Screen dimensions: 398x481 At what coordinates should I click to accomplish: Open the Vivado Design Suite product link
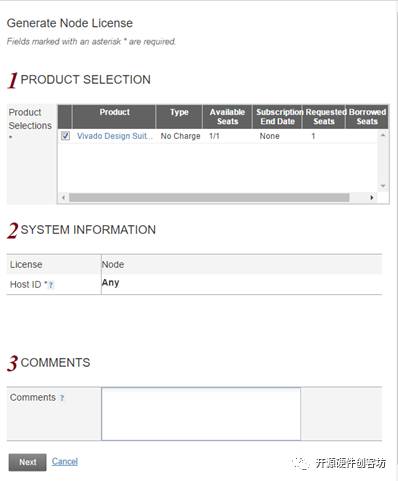click(x=115, y=136)
